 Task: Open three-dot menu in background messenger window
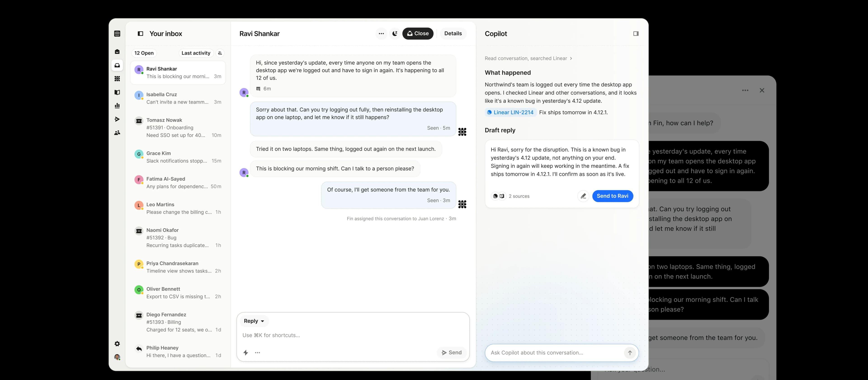point(745,90)
